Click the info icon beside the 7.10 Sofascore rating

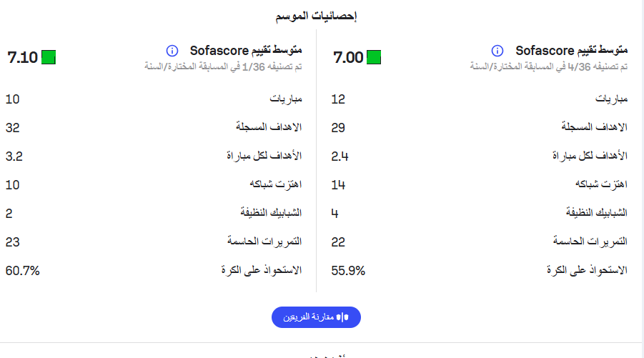(x=172, y=51)
